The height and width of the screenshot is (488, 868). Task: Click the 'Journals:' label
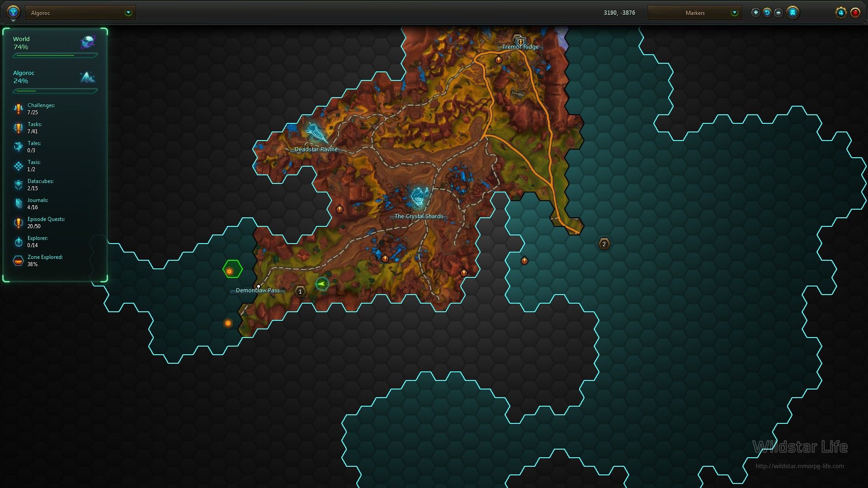pos(38,200)
